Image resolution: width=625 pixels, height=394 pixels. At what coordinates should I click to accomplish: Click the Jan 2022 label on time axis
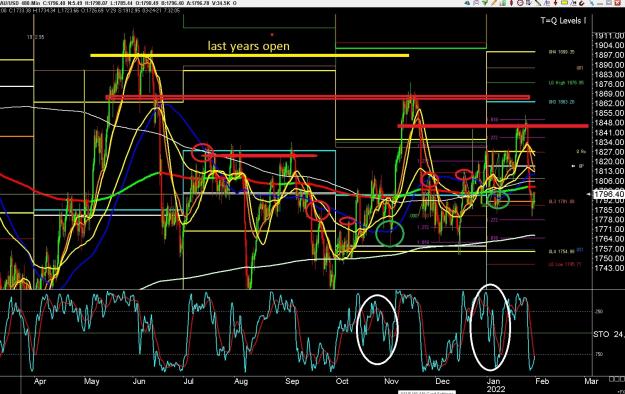click(495, 385)
